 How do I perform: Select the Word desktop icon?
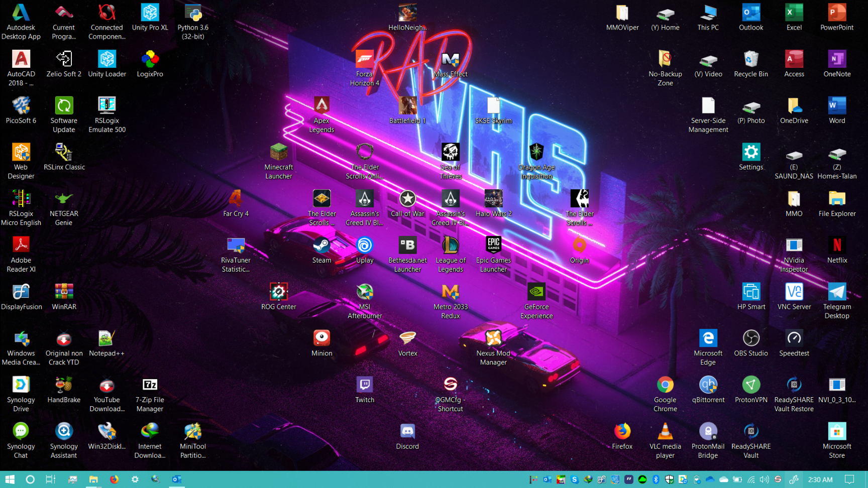point(837,110)
